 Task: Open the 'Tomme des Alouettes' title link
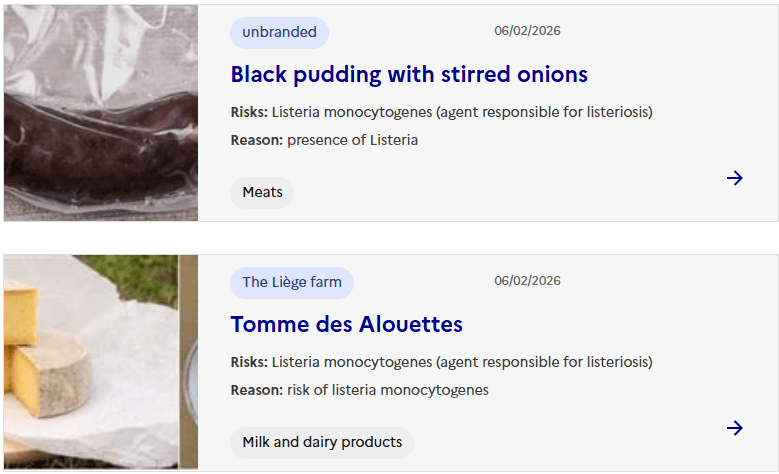point(346,324)
